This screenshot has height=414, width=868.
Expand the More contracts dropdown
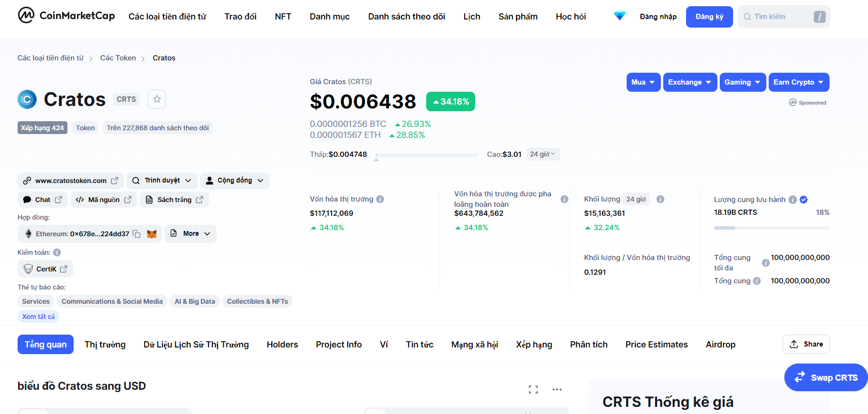click(191, 234)
